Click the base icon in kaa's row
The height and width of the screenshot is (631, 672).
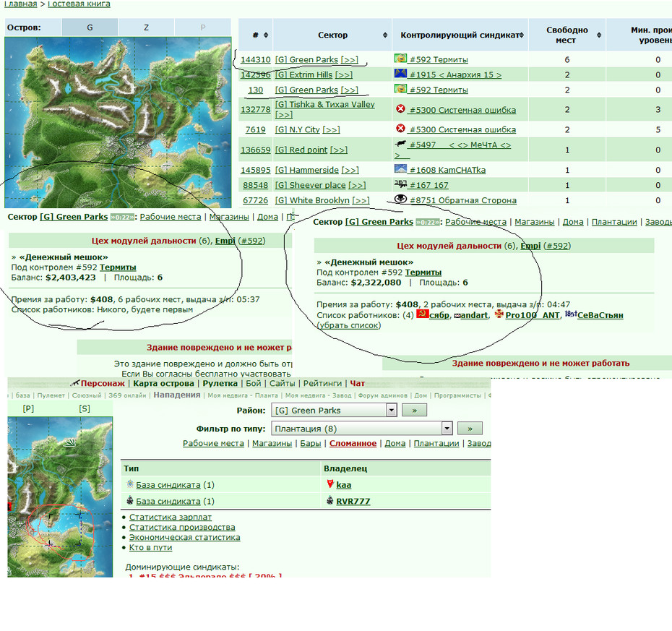click(x=130, y=484)
